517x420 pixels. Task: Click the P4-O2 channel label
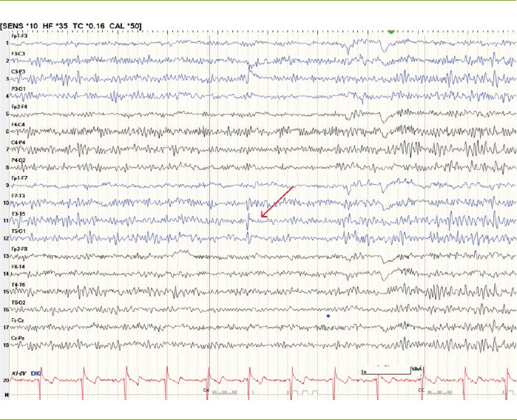(x=18, y=160)
